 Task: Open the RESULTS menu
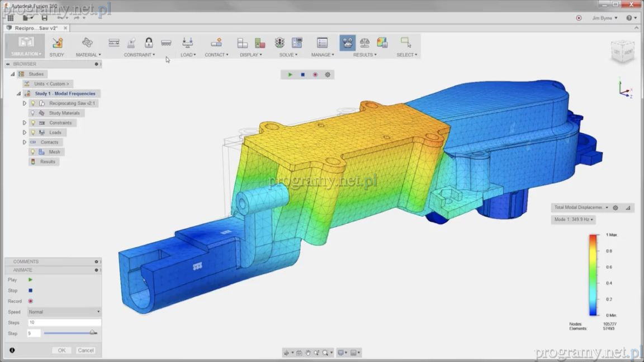(364, 55)
